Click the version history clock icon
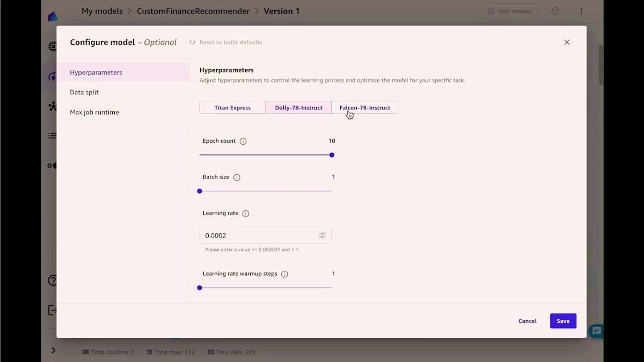The image size is (644, 362). point(555,11)
